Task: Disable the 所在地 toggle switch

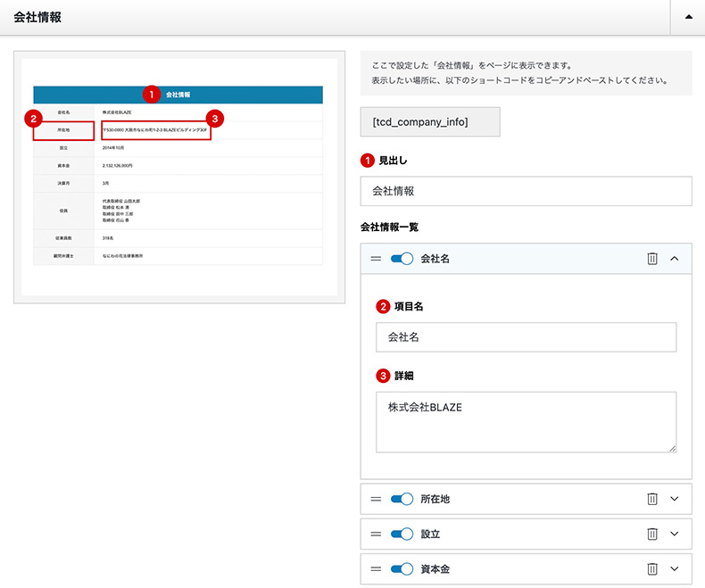Action: 402,499
